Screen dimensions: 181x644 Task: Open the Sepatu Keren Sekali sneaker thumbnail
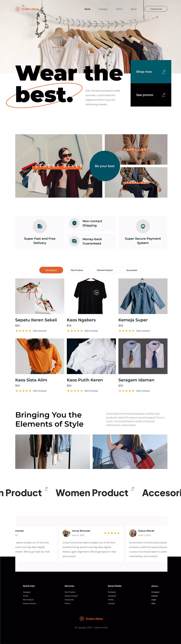click(40, 296)
